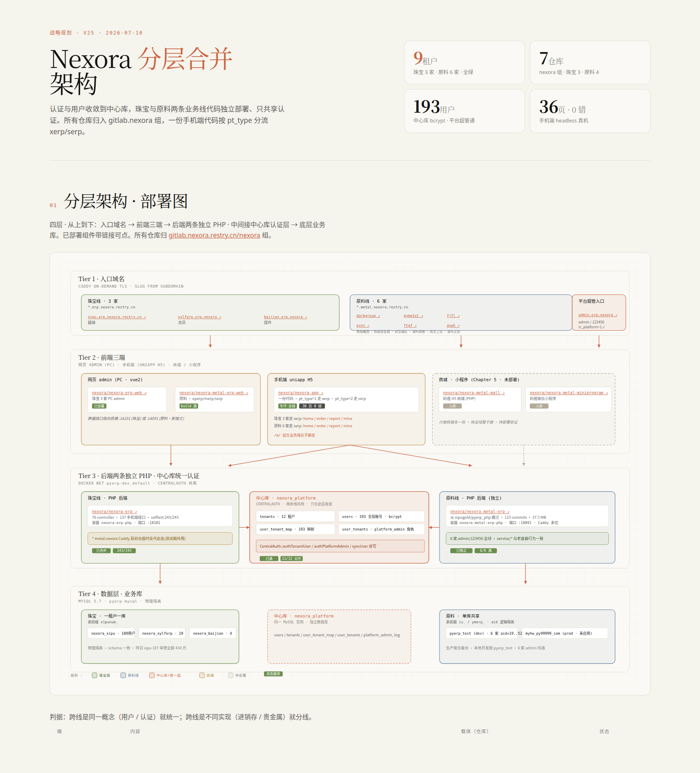Click the '243/243' selftest badge
Image resolution: width=700 pixels, height=773 pixels.
(x=124, y=550)
